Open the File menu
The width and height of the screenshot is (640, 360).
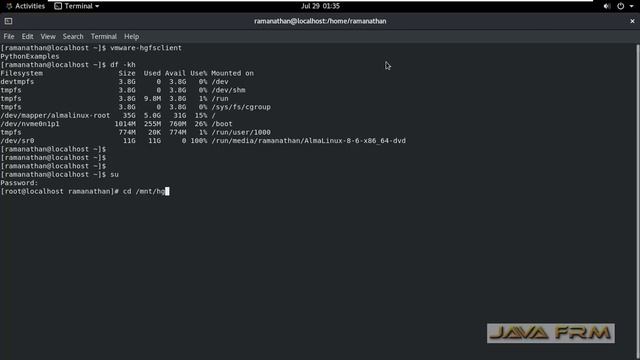click(x=9, y=36)
